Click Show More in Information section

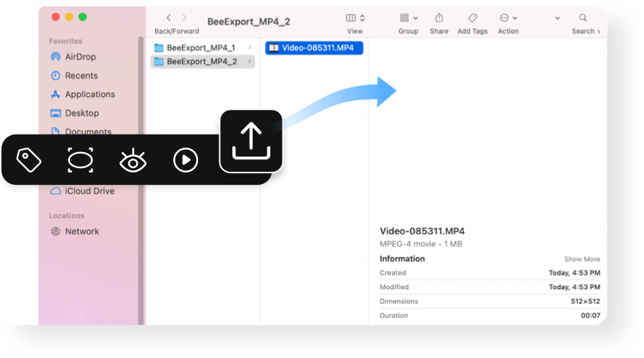pos(581,259)
